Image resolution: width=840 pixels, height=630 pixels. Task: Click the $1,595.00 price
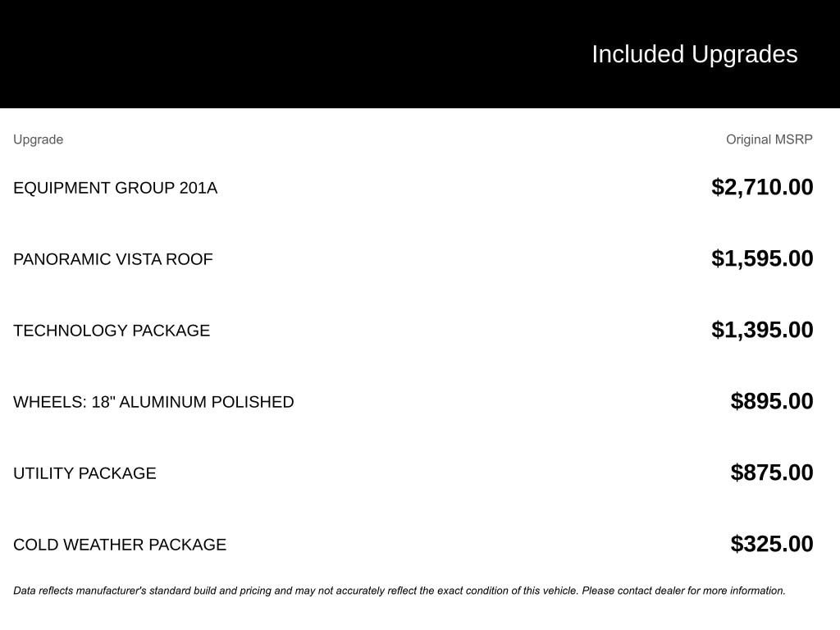(x=762, y=258)
